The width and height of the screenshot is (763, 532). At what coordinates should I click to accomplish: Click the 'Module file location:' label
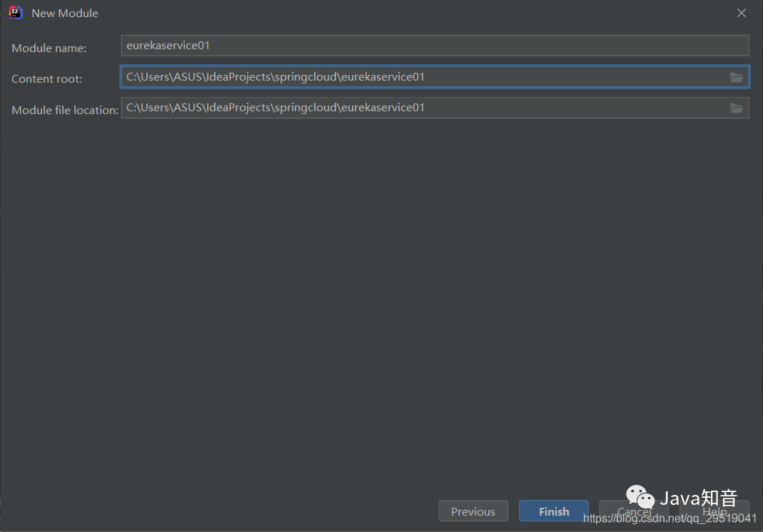(x=65, y=111)
